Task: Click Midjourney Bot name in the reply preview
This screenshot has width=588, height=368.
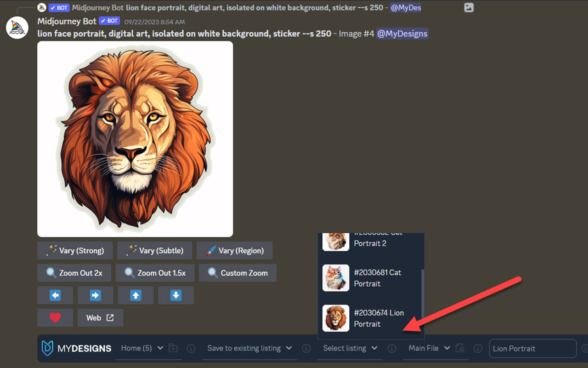Action: coord(98,8)
